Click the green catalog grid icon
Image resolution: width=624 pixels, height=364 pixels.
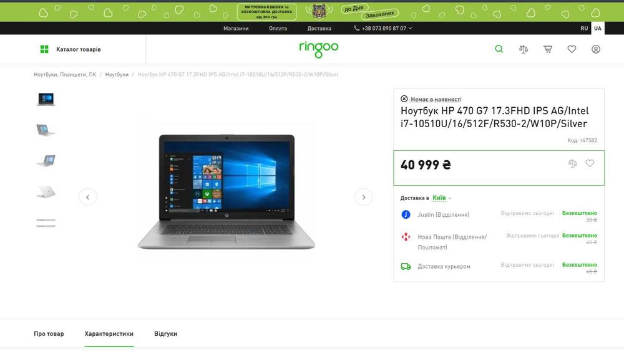tap(44, 49)
